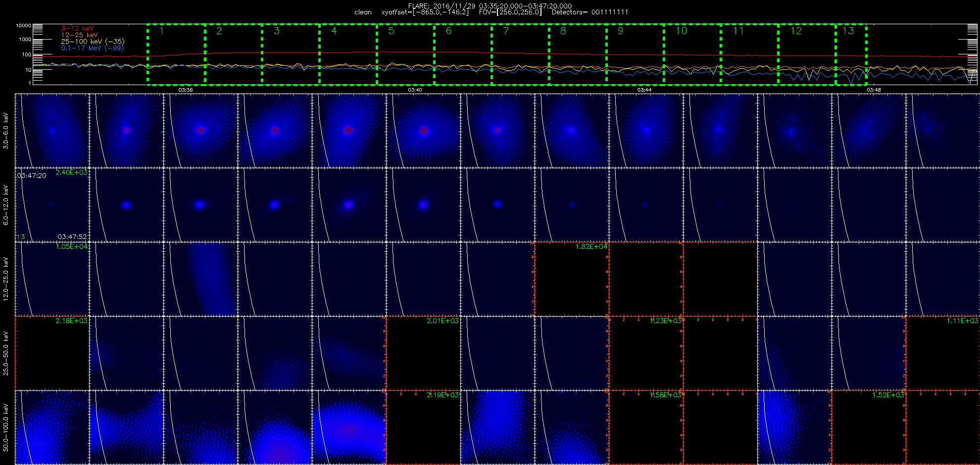
Task: Select interval 6 marker on the light curve
Action: pyautogui.click(x=449, y=31)
